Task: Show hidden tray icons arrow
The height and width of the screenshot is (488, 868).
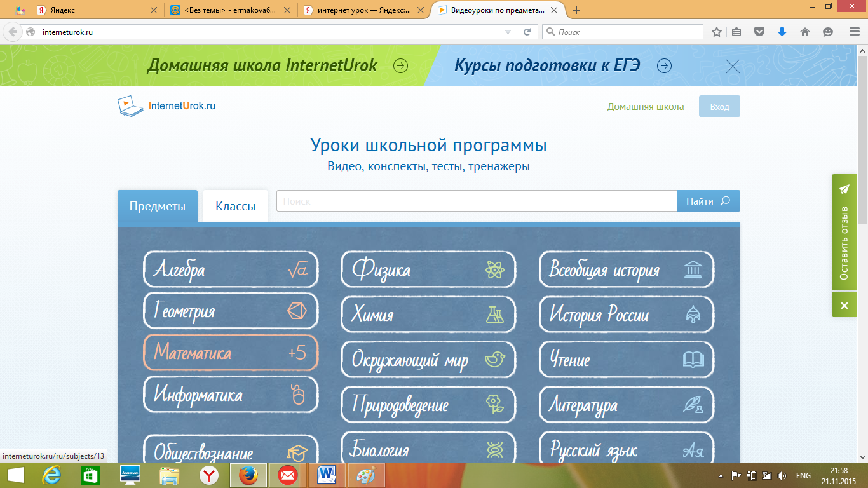Action: (x=721, y=475)
